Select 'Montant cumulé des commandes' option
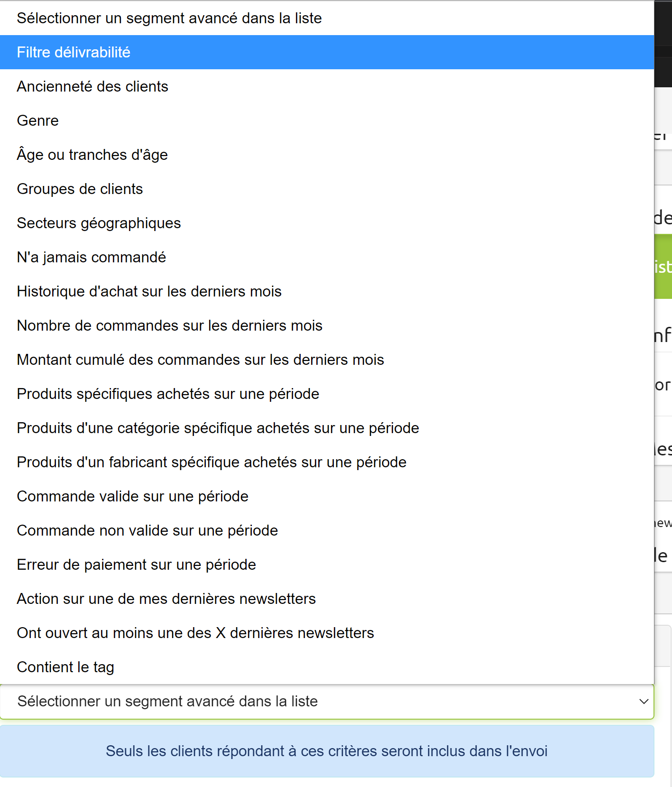Viewport: 672px width, 787px height. point(327,360)
